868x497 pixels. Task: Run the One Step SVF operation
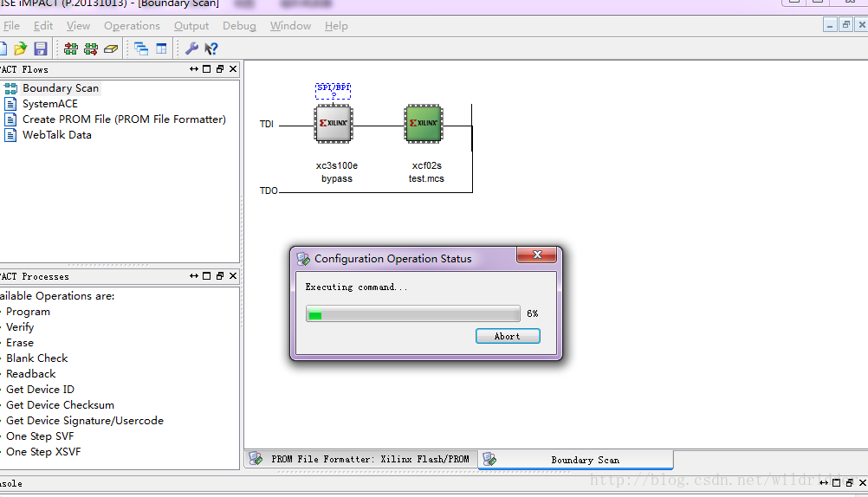click(x=40, y=436)
